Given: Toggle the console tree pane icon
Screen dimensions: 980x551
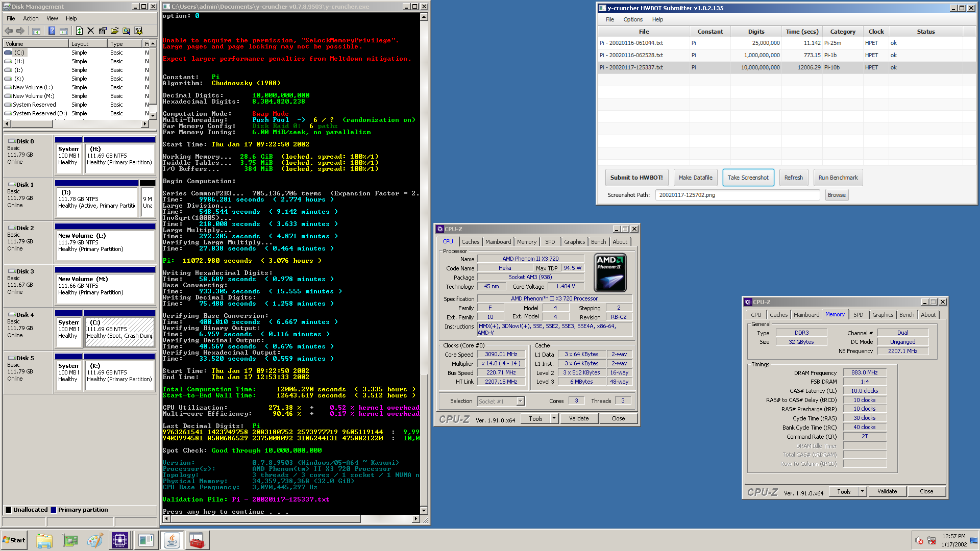Looking at the screenshot, I should (36, 31).
